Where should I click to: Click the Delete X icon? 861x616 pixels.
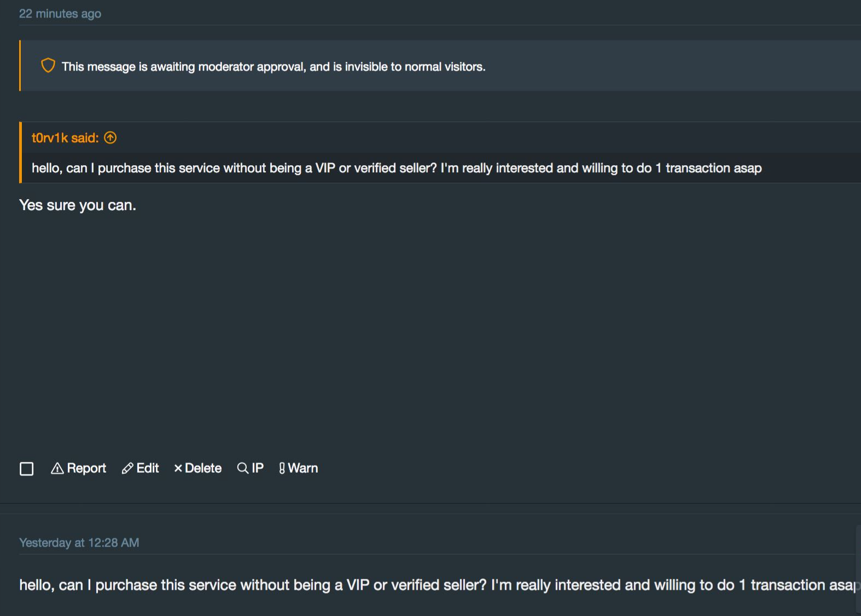[178, 468]
